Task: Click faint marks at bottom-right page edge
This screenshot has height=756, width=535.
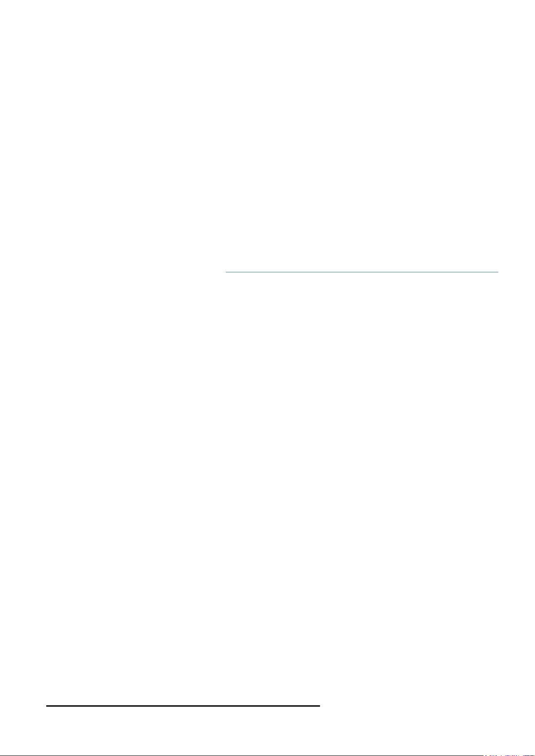Action: (509, 755)
